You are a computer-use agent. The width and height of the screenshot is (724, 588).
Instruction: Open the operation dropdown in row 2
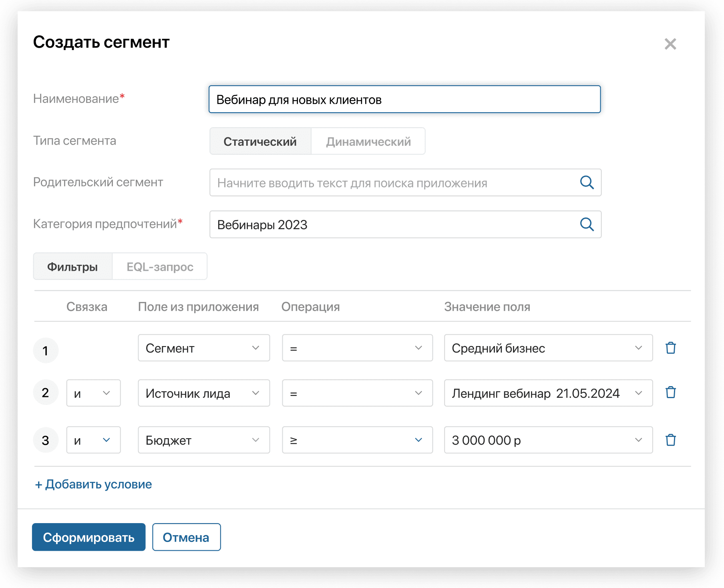(357, 393)
